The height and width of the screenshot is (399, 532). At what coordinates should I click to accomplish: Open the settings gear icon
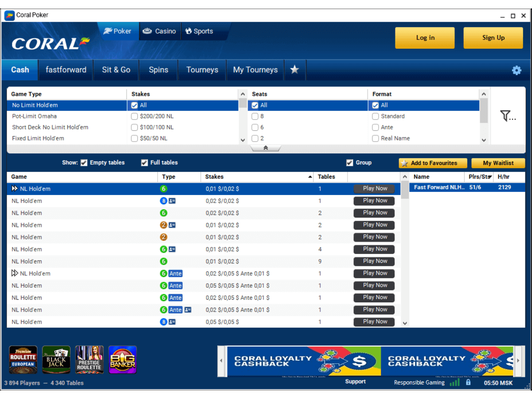pos(516,70)
